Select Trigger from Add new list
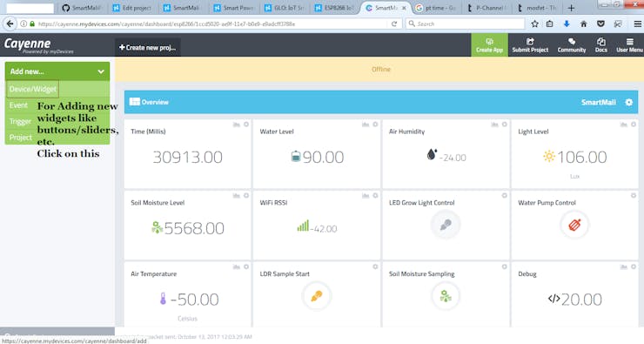This screenshot has width=644, height=344. [x=20, y=121]
